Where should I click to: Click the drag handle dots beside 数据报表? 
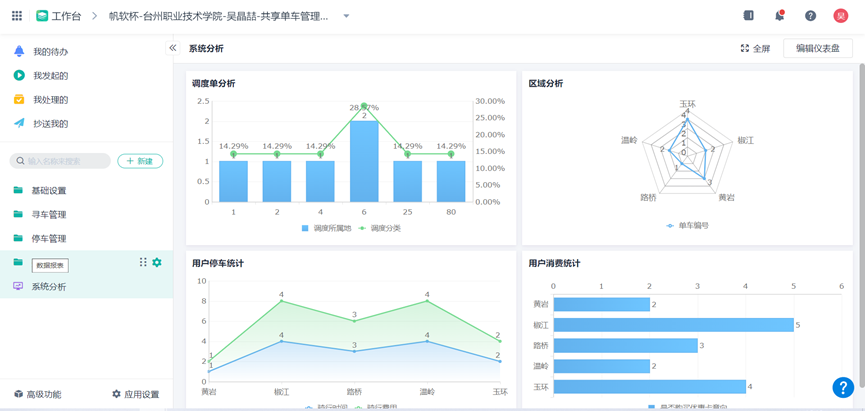coord(143,263)
